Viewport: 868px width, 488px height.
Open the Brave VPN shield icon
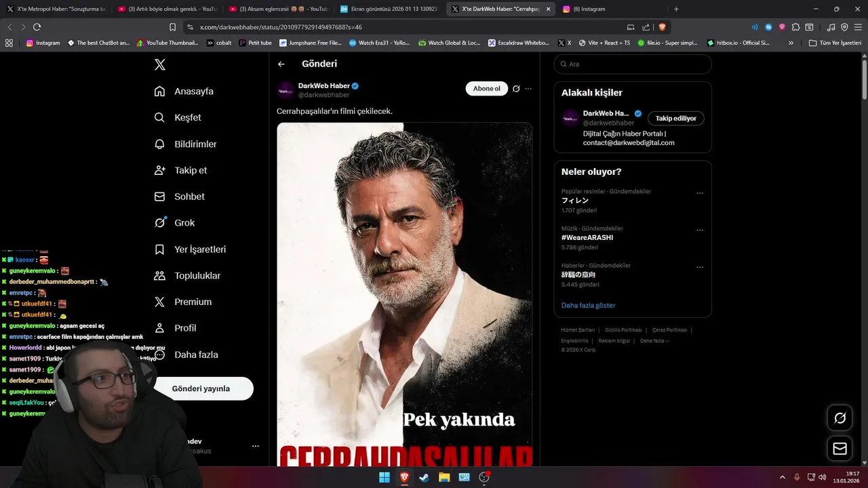coord(844,27)
